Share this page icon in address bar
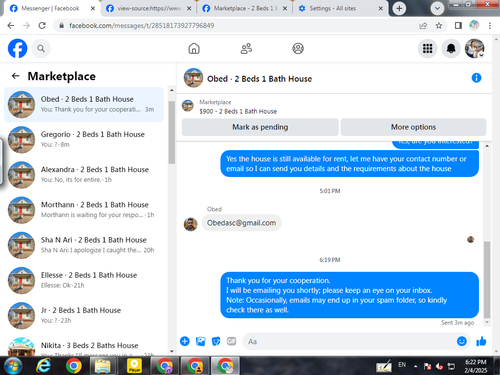This screenshot has height=375, width=500. tap(423, 26)
